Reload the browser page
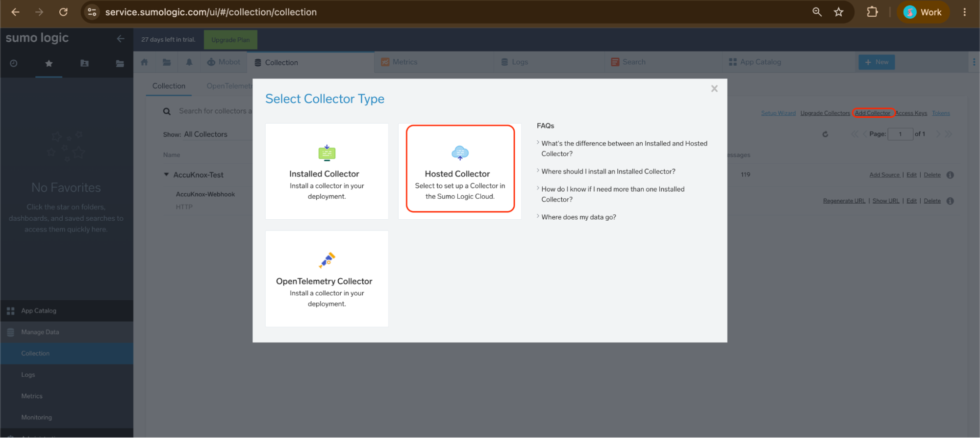The image size is (980, 438). click(63, 12)
